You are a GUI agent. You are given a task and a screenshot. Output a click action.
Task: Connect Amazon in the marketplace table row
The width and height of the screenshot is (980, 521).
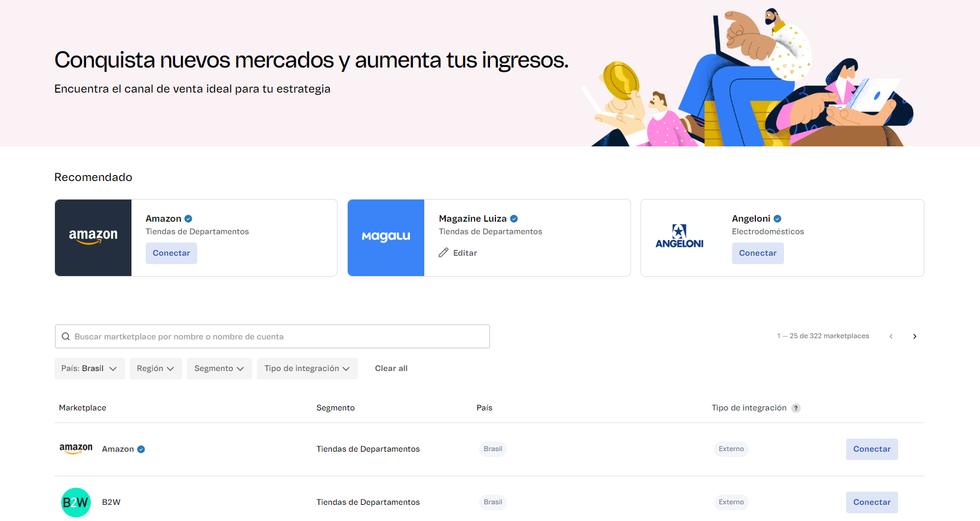tap(872, 449)
